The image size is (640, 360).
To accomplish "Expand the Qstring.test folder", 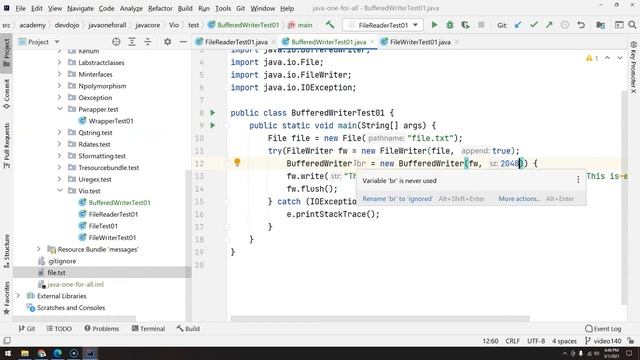I will tap(60, 132).
